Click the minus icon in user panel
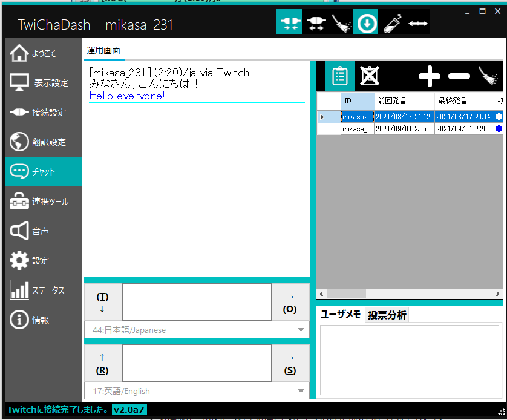This screenshot has height=420, width=507. [459, 76]
